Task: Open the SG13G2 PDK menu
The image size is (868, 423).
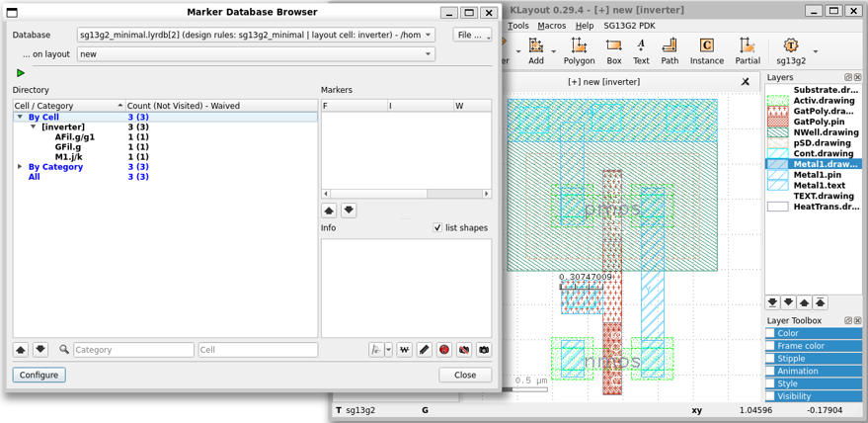Action: [629, 26]
